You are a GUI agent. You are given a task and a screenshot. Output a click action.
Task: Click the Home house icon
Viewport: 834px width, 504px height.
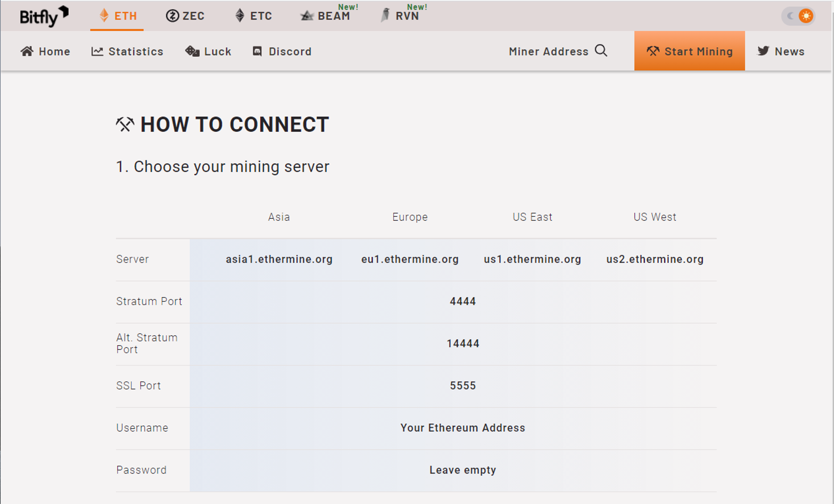coord(27,51)
